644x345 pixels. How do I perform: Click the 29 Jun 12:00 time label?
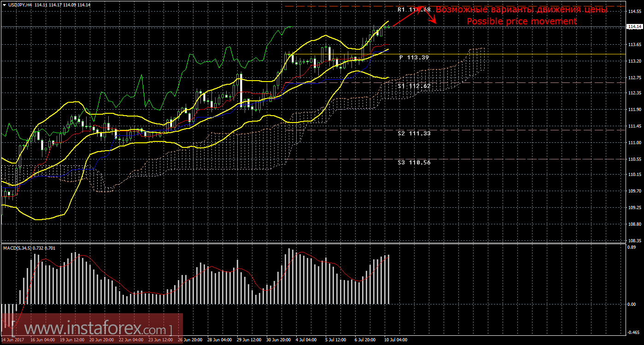click(249, 340)
